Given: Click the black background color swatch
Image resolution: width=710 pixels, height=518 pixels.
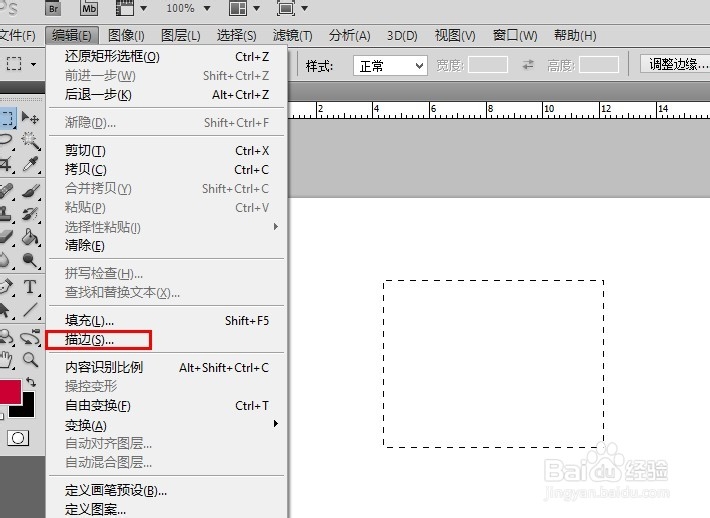Looking at the screenshot, I should click(x=26, y=409).
